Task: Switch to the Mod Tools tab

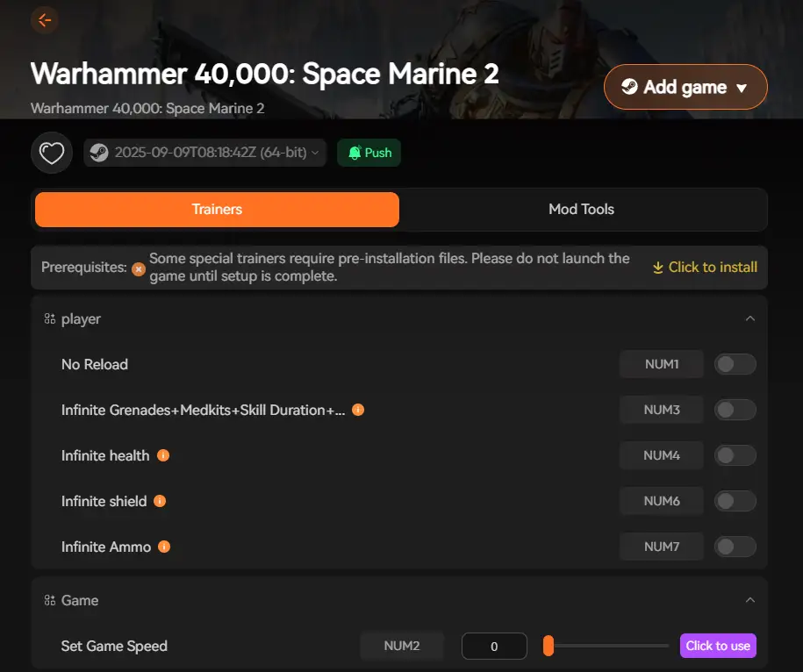Action: click(581, 210)
